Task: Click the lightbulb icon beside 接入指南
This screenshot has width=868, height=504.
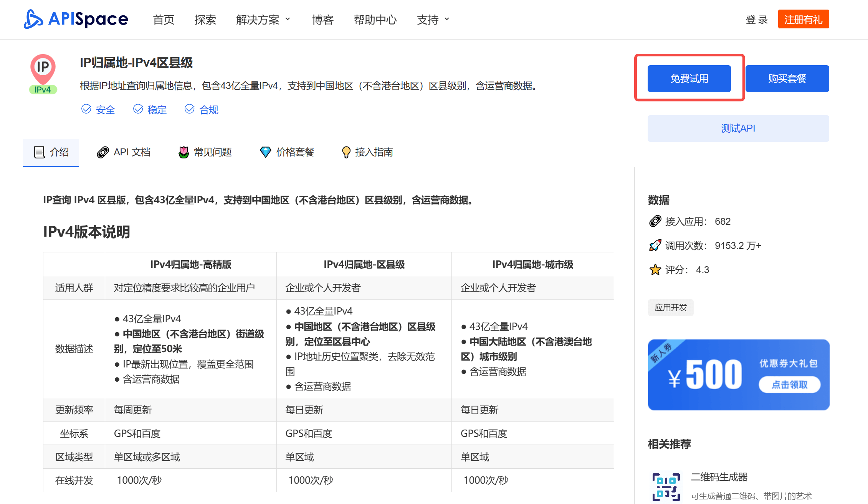Action: 346,152
